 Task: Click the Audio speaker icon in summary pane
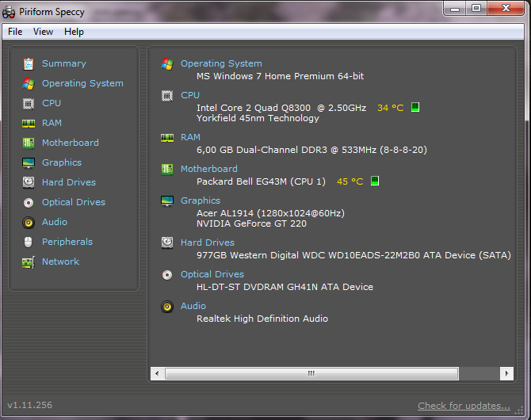[167, 307]
